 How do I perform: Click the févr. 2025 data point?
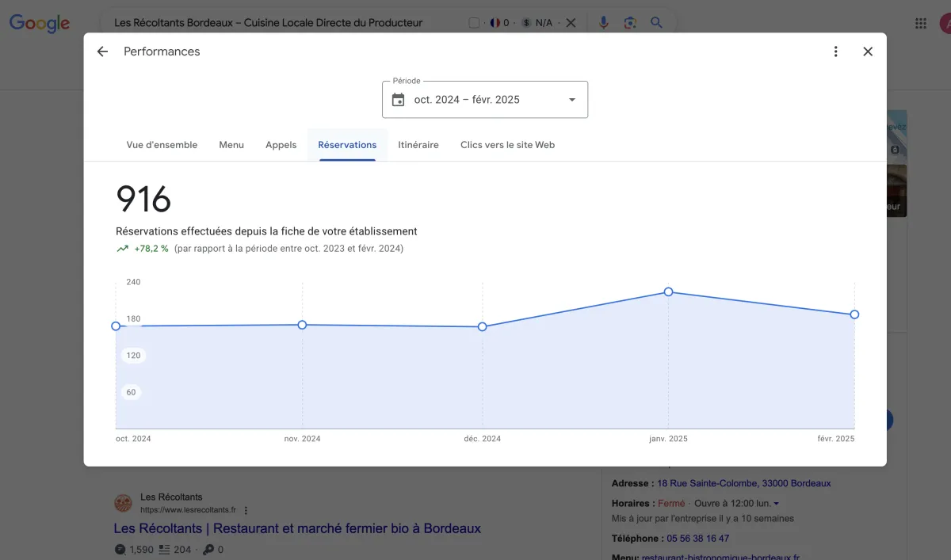coord(854,314)
